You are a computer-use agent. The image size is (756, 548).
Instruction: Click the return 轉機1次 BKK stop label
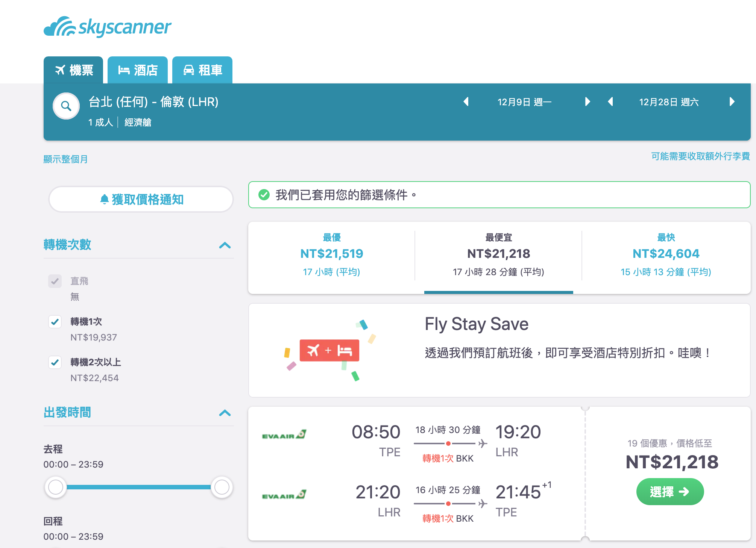448,518
